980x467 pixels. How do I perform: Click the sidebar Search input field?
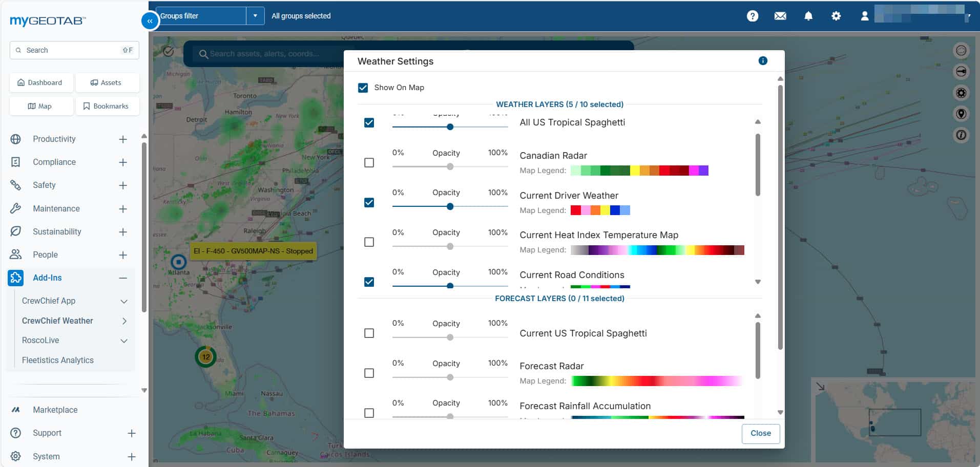[74, 50]
